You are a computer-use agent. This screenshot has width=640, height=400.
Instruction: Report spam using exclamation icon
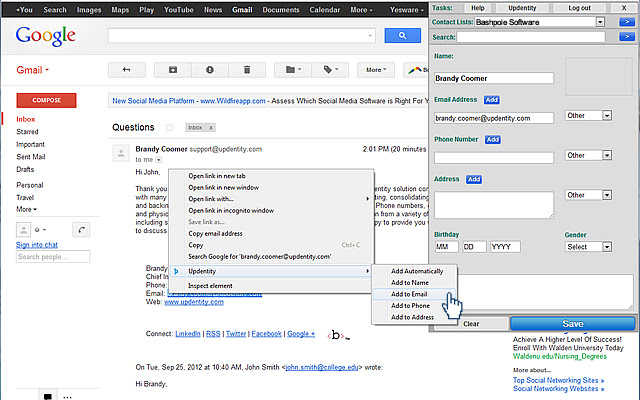click(x=210, y=70)
